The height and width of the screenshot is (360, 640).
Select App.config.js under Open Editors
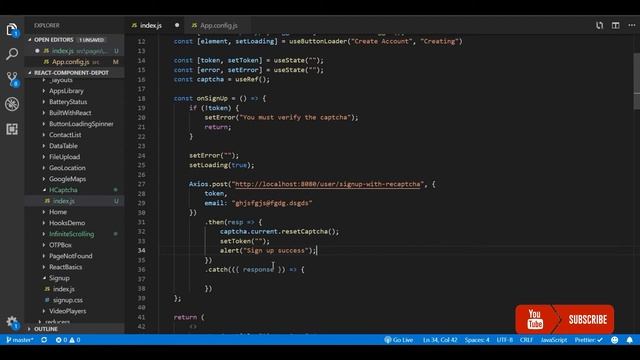(74, 62)
